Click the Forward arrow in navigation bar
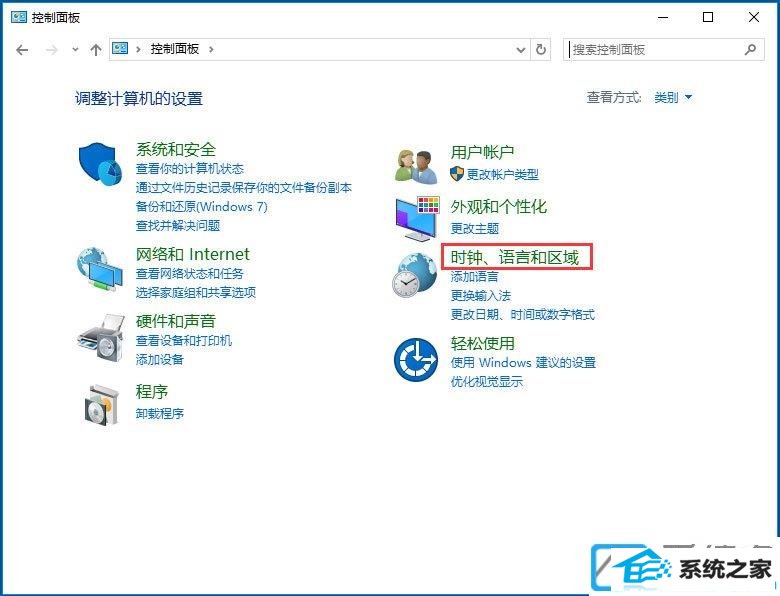Image resolution: width=780 pixels, height=596 pixels. point(52,50)
